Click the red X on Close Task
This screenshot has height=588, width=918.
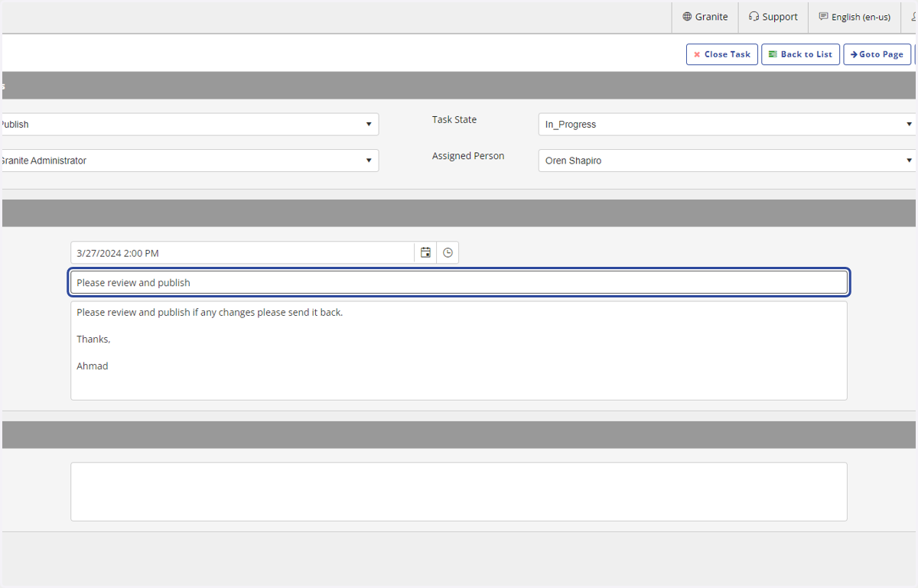coord(697,54)
